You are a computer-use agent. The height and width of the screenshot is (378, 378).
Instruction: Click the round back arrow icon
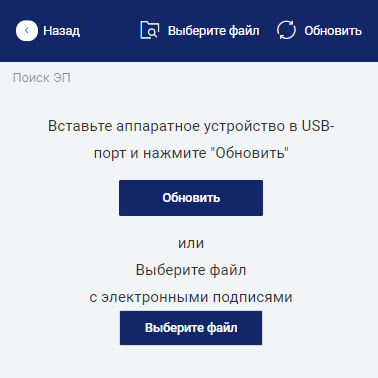click(x=27, y=31)
